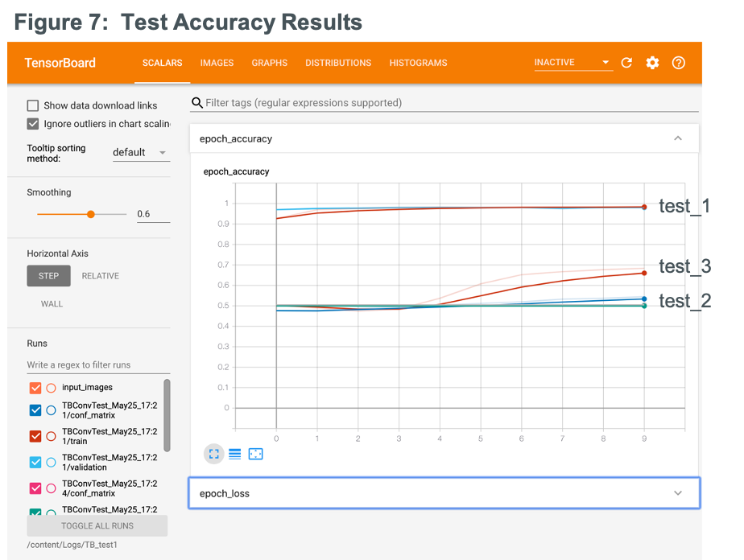Viewport: 744px width, 560px height.
Task: Open the HISTOGRAMS tab
Action: click(418, 63)
